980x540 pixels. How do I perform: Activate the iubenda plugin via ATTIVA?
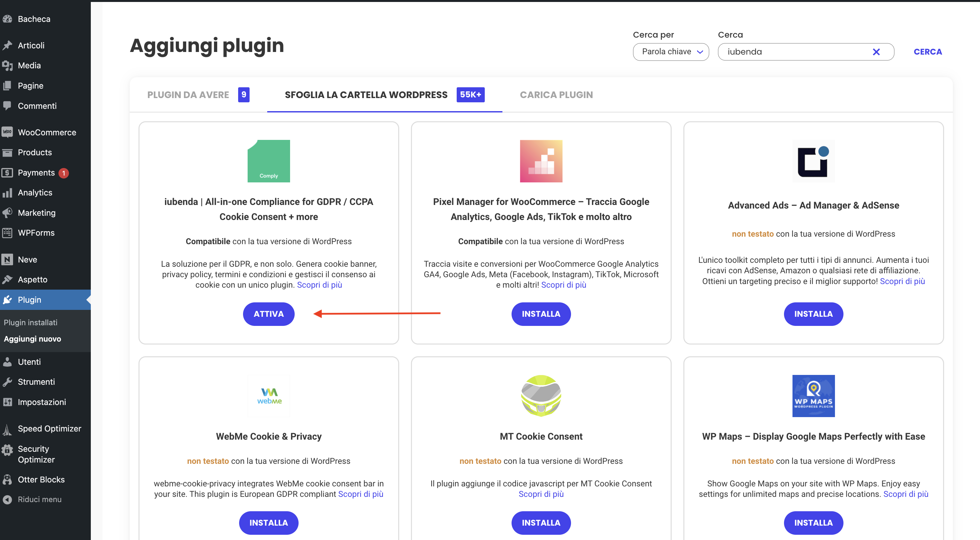pyautogui.click(x=269, y=314)
